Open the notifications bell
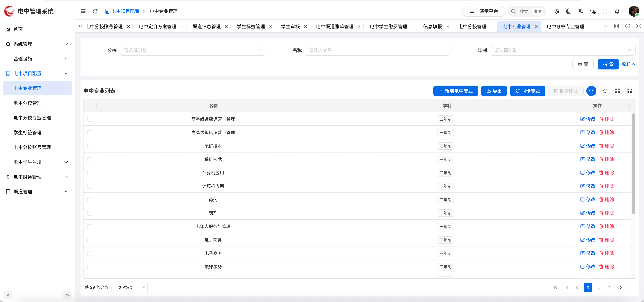This screenshot has height=302, width=644. coord(617,11)
